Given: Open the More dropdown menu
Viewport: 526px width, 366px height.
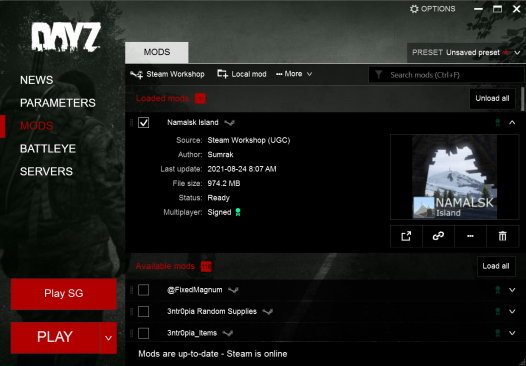Looking at the screenshot, I should click(x=294, y=74).
